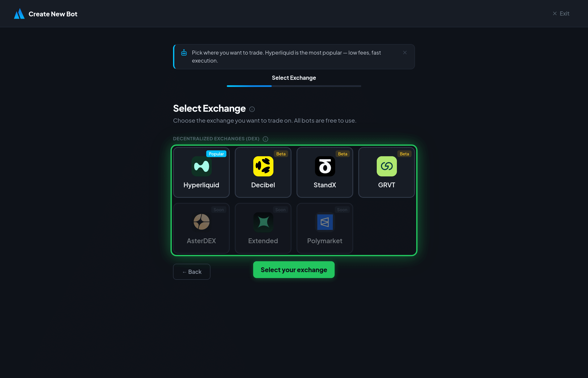Click the robot icon in the tip banner
This screenshot has height=378, width=588.
coord(184,52)
